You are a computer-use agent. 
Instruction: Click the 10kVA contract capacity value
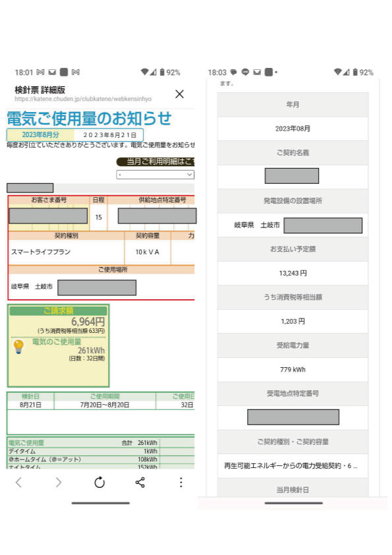tap(147, 252)
